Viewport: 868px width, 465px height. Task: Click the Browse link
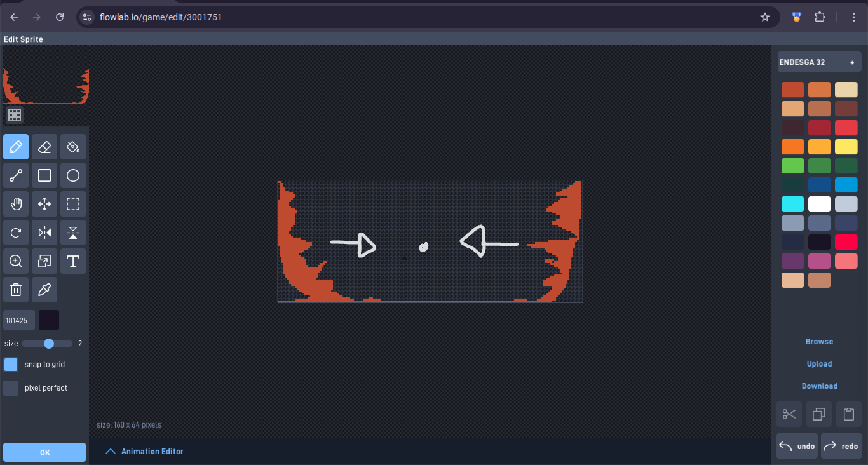[x=819, y=342]
